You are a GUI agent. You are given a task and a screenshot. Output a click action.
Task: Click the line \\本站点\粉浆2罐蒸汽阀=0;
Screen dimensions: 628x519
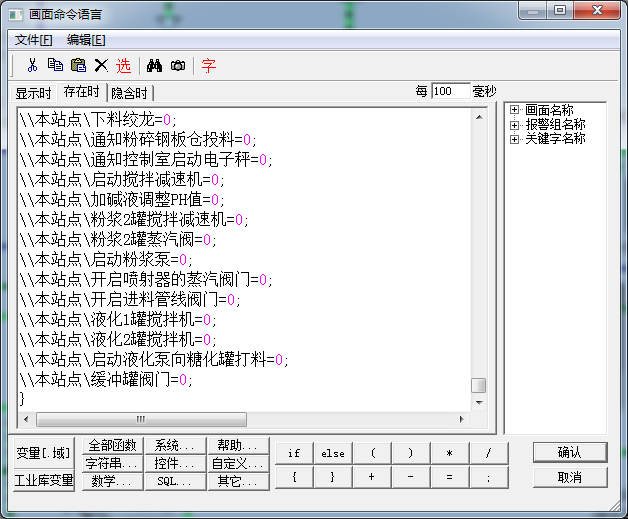click(x=118, y=239)
